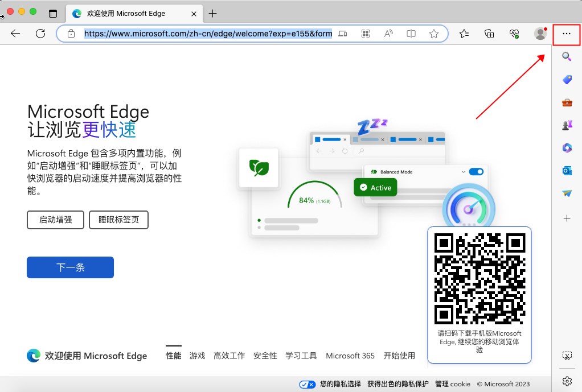Open the Settings and more ellipsis menu
The image size is (582, 392).
(x=566, y=34)
